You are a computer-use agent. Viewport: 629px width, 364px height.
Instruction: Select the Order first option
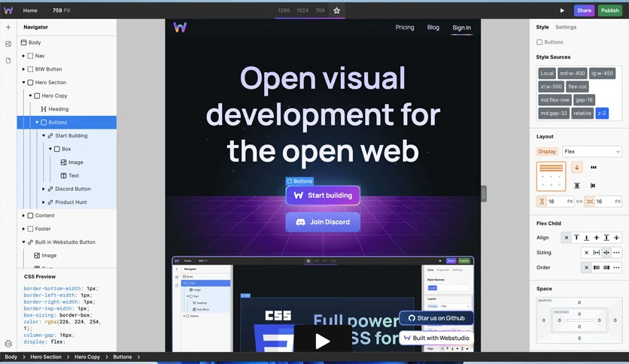pos(597,268)
